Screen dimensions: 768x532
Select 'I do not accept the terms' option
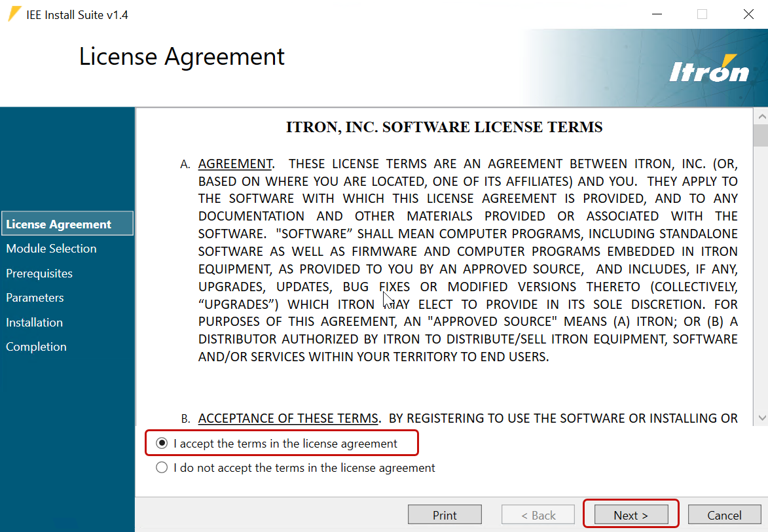161,467
